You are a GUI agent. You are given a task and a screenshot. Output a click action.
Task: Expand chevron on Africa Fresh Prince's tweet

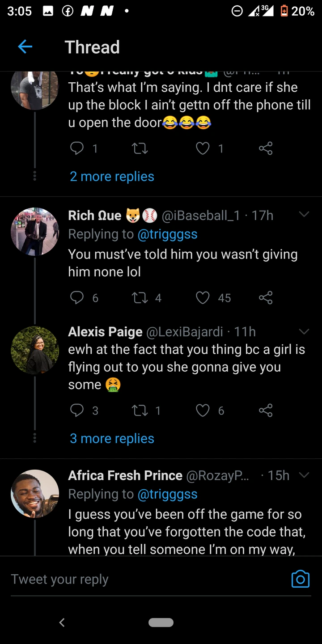coord(304,475)
